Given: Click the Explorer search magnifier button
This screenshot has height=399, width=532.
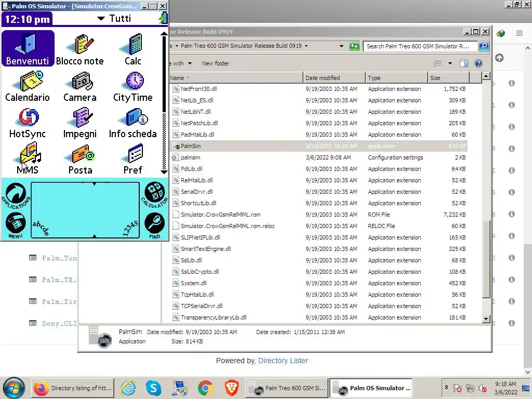Looking at the screenshot, I should [x=484, y=46].
